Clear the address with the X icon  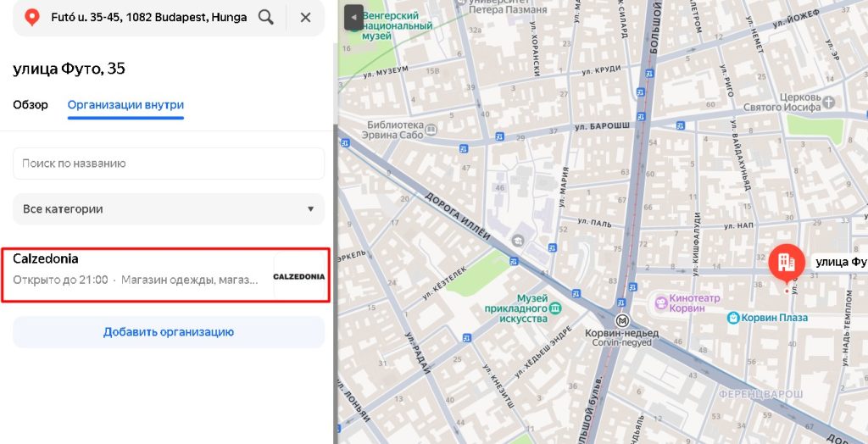coord(305,17)
